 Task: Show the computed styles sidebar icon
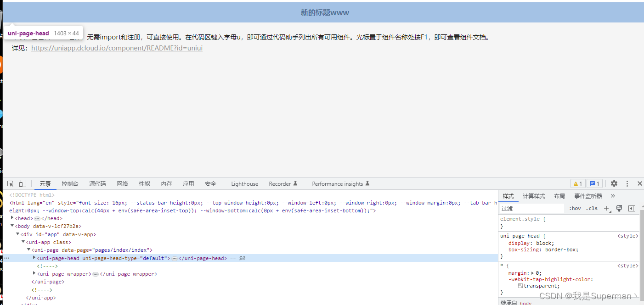(x=632, y=208)
